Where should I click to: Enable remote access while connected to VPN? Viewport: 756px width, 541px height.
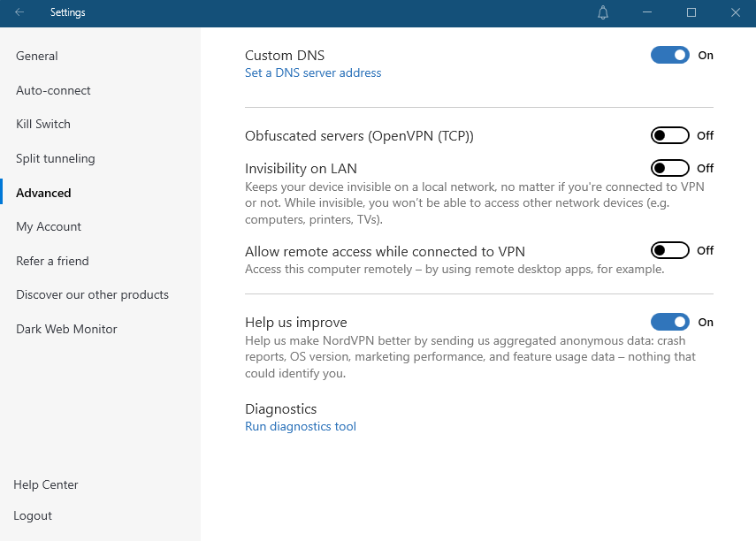[669, 250]
